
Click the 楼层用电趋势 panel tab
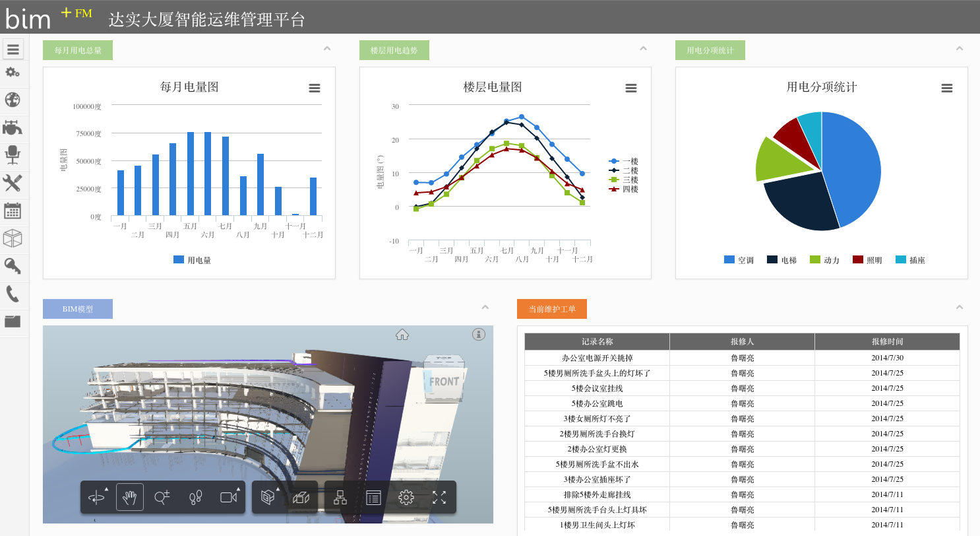click(x=394, y=50)
